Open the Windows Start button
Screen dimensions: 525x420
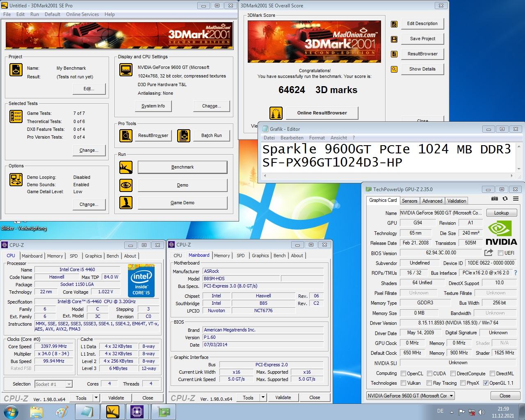[11, 412]
